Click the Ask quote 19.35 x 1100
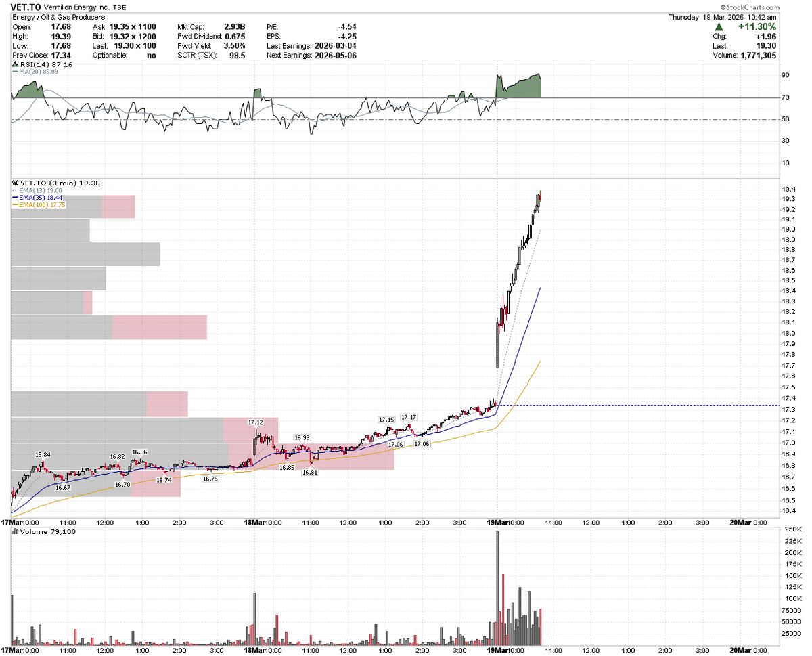Screen dimensions: 812x656 (x=131, y=26)
